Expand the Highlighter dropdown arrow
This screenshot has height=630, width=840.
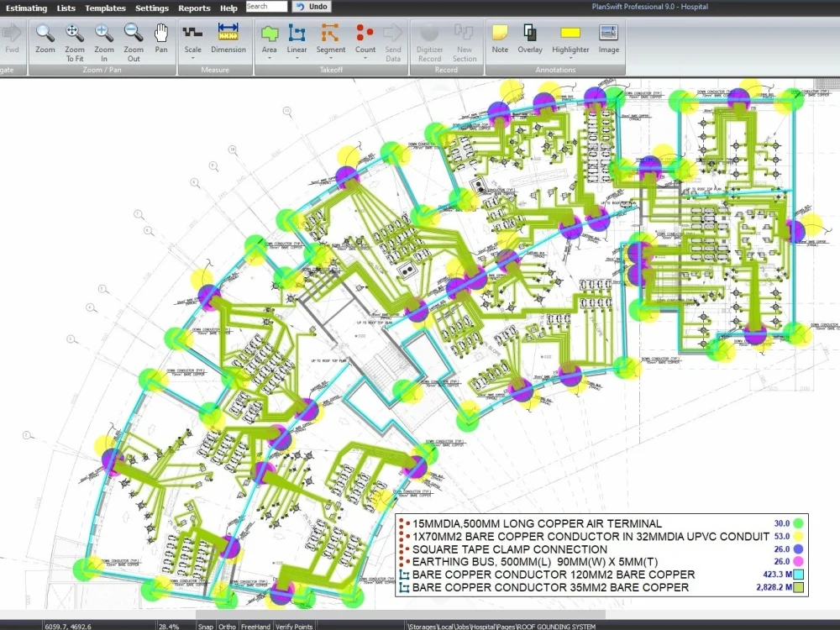pyautogui.click(x=570, y=59)
